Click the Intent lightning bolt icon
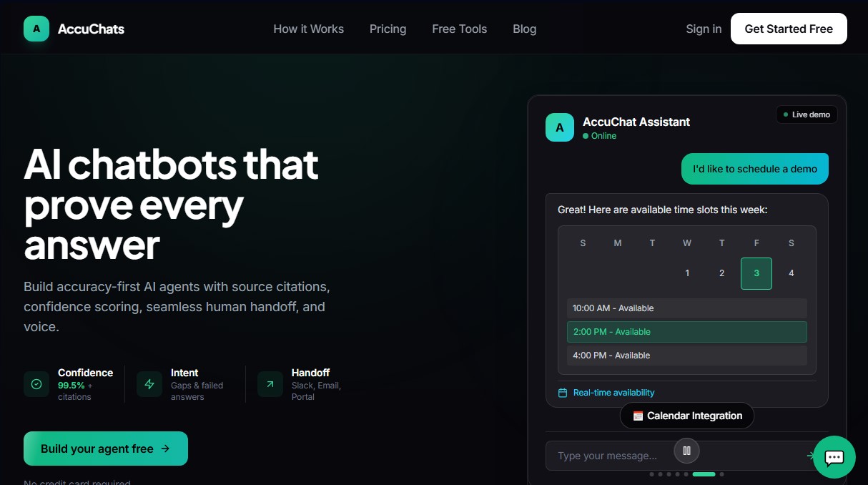The height and width of the screenshot is (485, 868). (149, 384)
